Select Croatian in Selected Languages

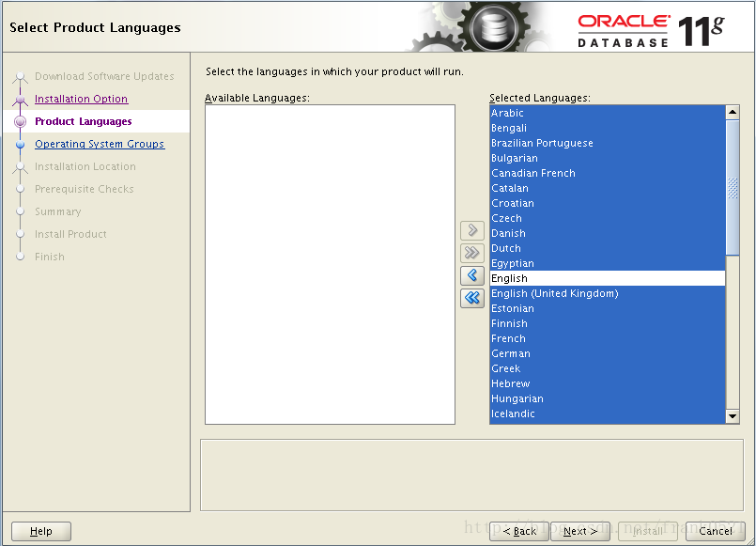(608, 203)
